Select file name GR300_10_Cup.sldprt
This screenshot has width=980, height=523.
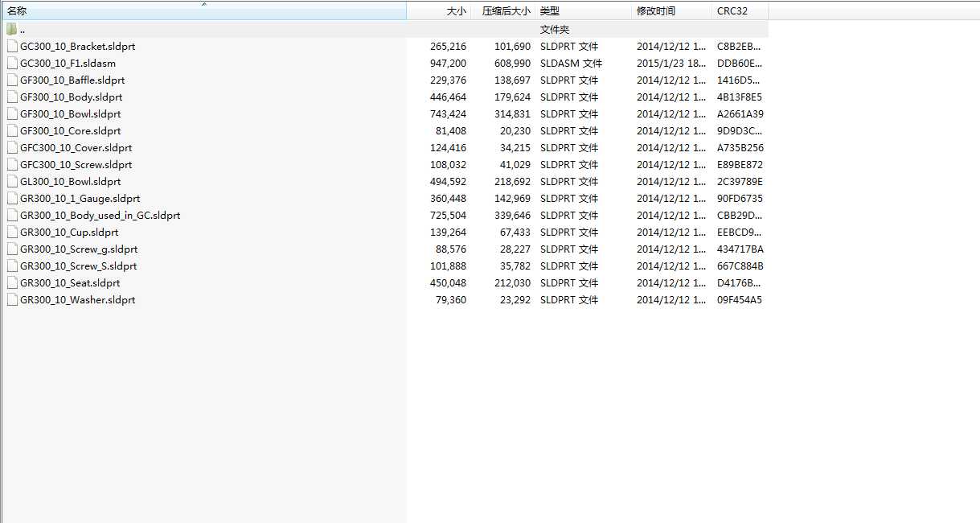pos(69,232)
